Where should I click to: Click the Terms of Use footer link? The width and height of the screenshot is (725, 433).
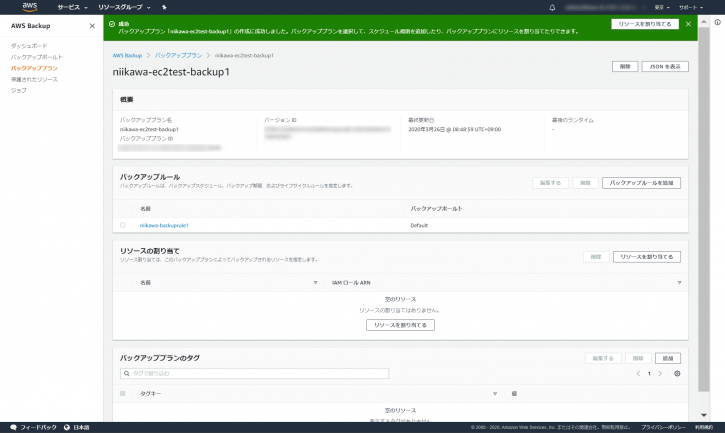point(704,427)
